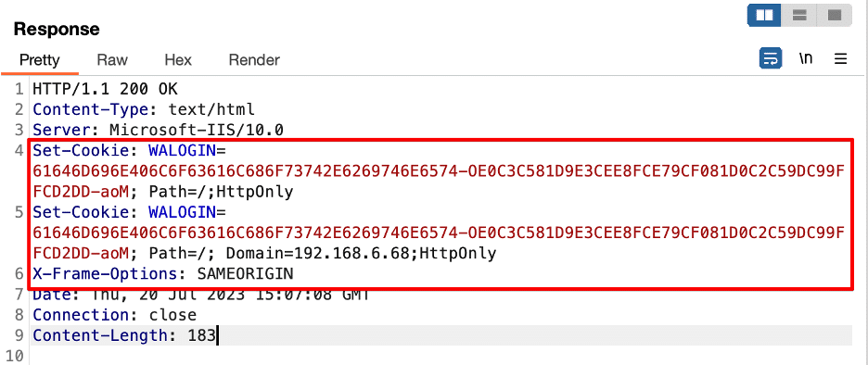Select the tabbed single-pane layout icon
Viewport: 868px width, 365px height.
tap(835, 15)
